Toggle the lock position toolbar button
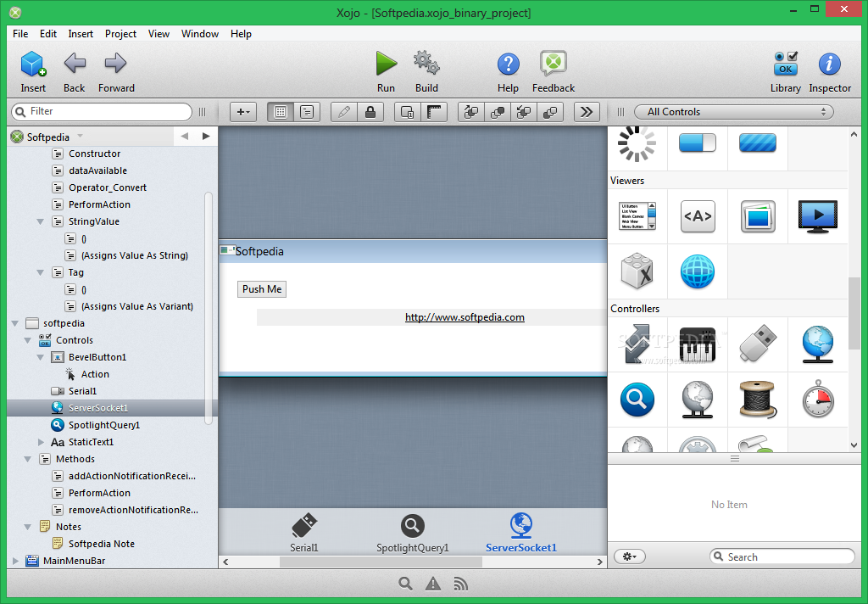 point(370,112)
